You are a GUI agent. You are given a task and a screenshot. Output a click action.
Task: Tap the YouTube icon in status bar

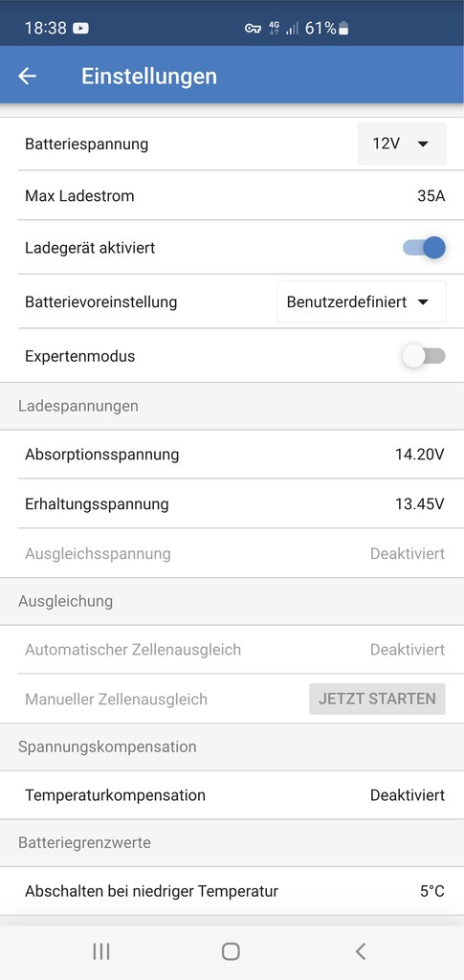pos(80,28)
